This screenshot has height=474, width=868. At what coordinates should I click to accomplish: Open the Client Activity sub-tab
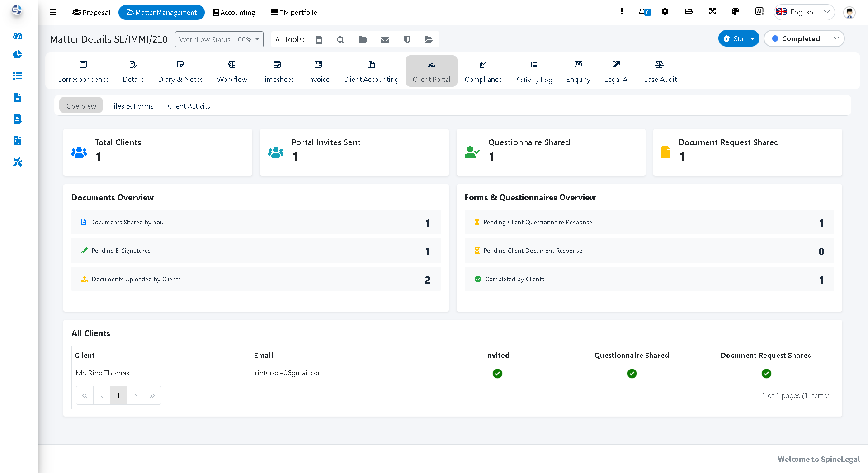[189, 105]
